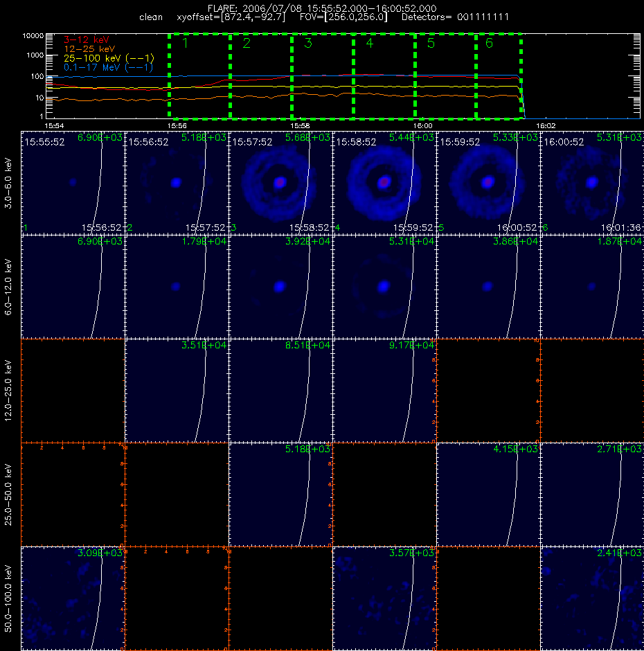Open the 3-6 keV image labeled 15:55:52
Screen dimensions: 644x651
[x=73, y=183]
